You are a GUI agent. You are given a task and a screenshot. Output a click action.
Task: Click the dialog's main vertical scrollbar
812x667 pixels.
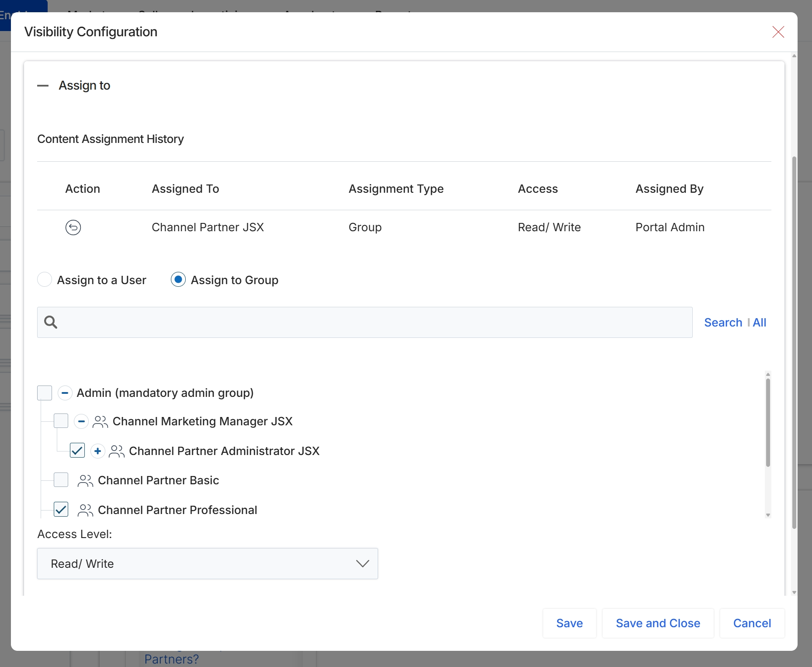794,342
